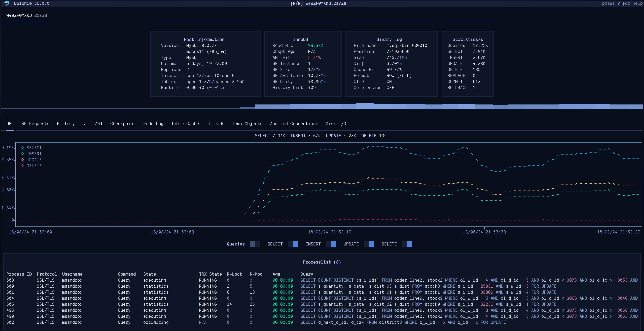This screenshot has width=644, height=331.
Task: Toggle the DELETE series switch
Action: (x=407, y=244)
